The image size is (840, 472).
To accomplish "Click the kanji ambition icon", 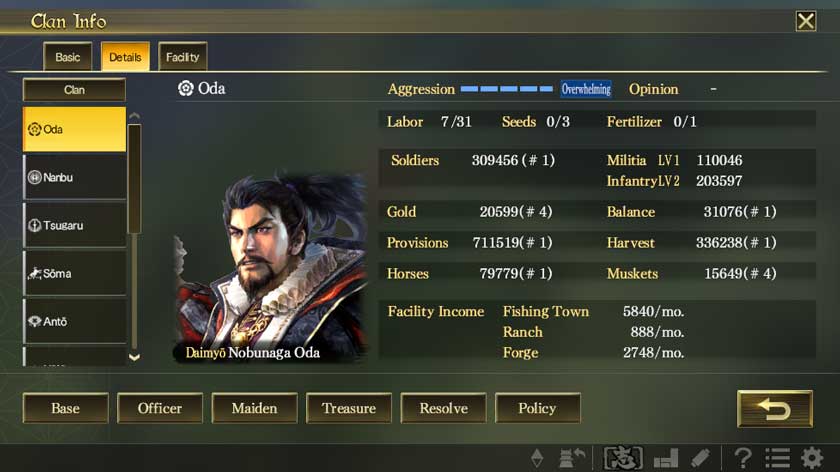I will [623, 458].
